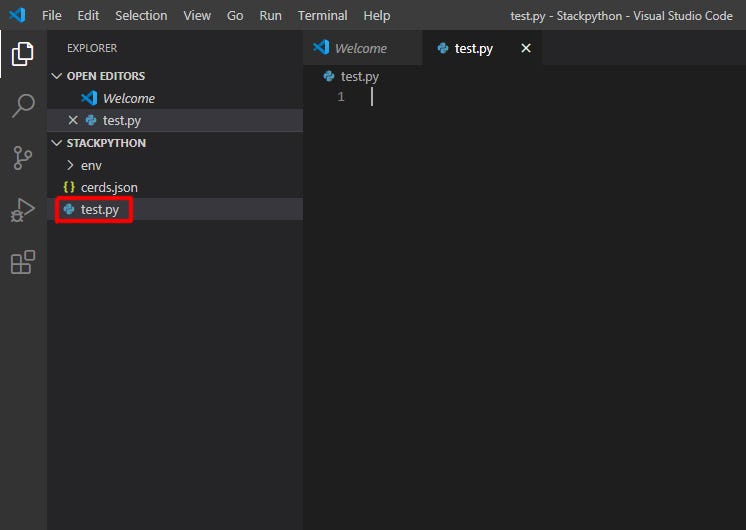This screenshot has height=530, width=746.
Task: Click Python icon in test.py breadcrumb
Action: click(x=329, y=76)
